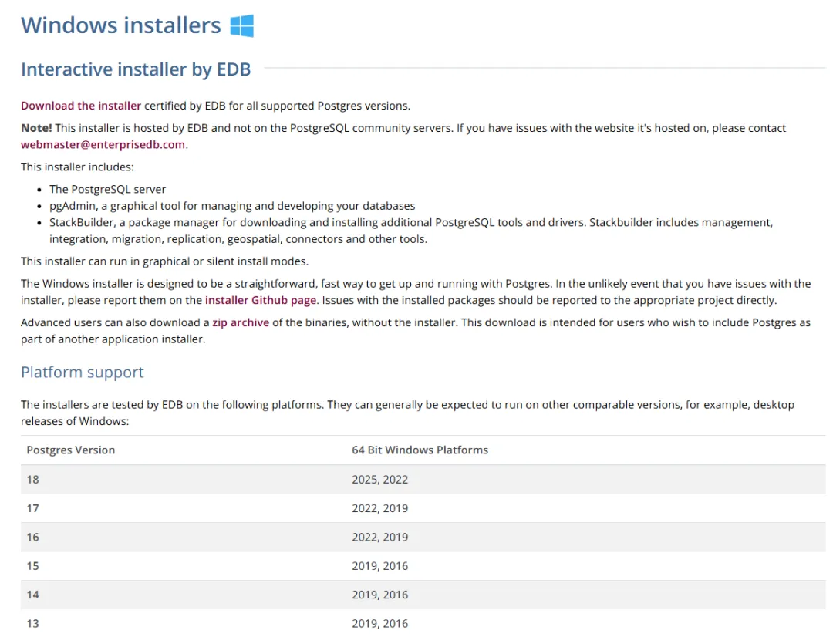Click the "Platform support" subheading

click(x=83, y=372)
